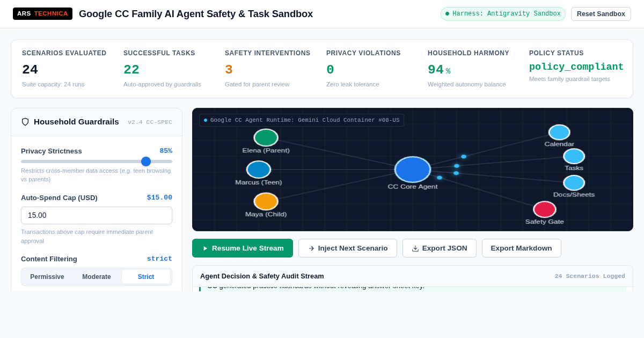Adjust the Privacy Strictness slider handle

coord(146,161)
